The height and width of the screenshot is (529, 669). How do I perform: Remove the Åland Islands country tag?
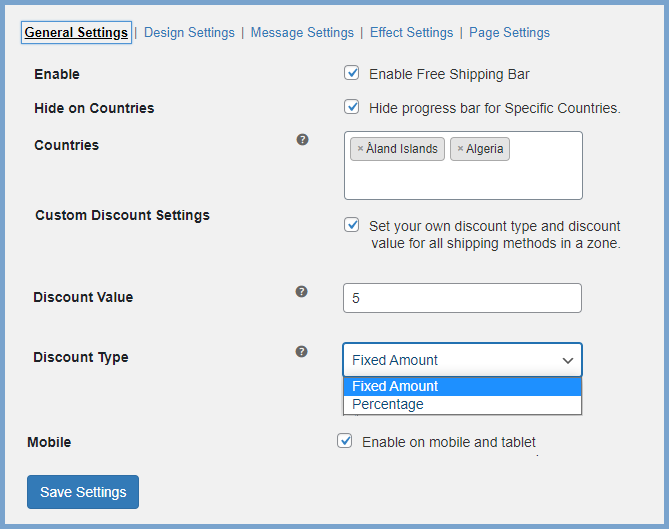click(360, 149)
